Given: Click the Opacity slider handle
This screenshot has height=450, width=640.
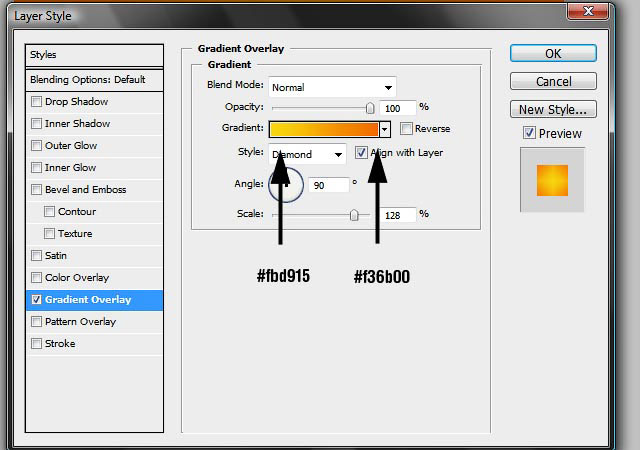Looking at the screenshot, I should (370, 108).
